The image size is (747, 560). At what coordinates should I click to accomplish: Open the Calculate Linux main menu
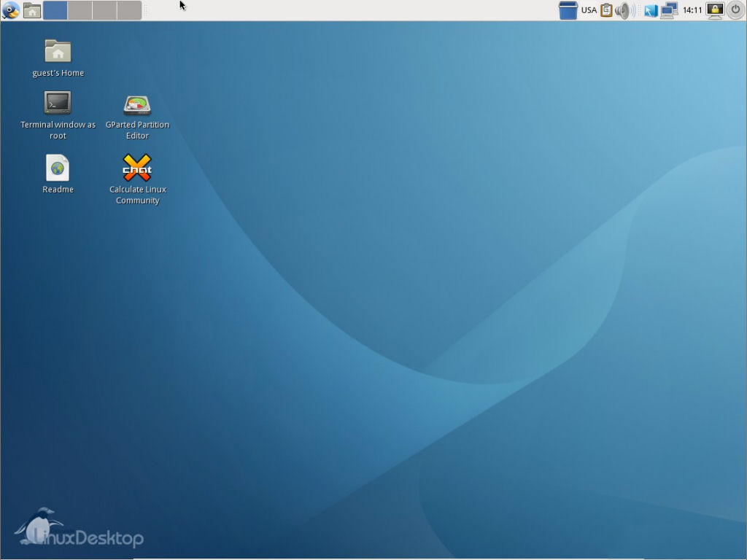tap(10, 10)
